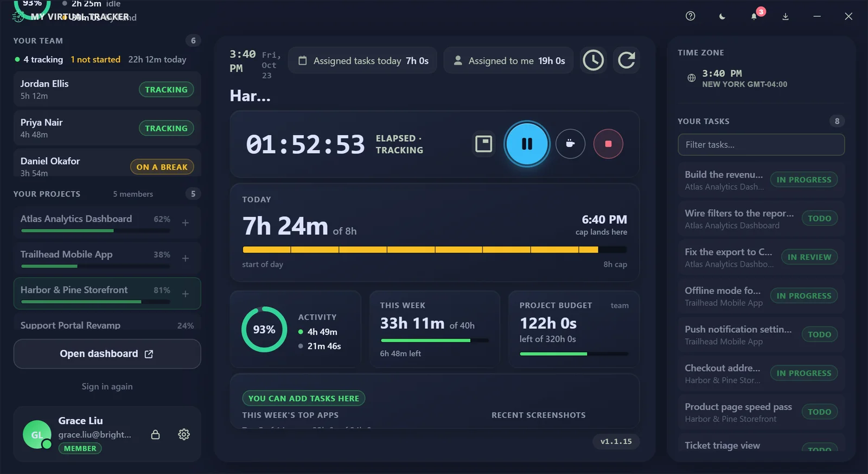
Task: Click Assigned to me 19h 0s chip
Action: (508, 61)
